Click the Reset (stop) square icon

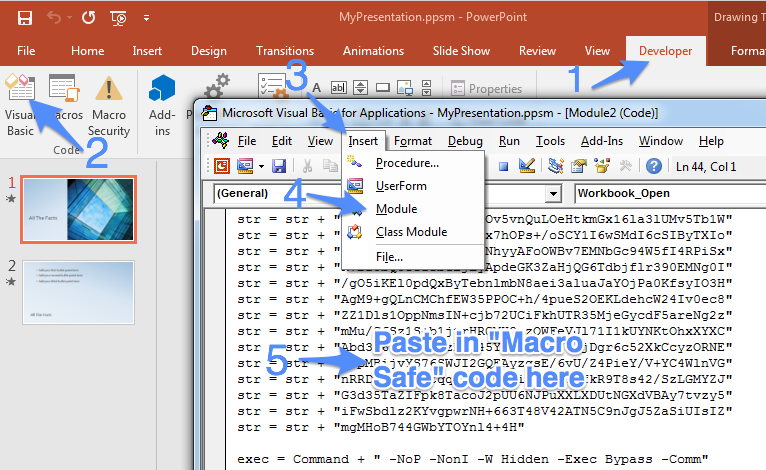tap(503, 167)
